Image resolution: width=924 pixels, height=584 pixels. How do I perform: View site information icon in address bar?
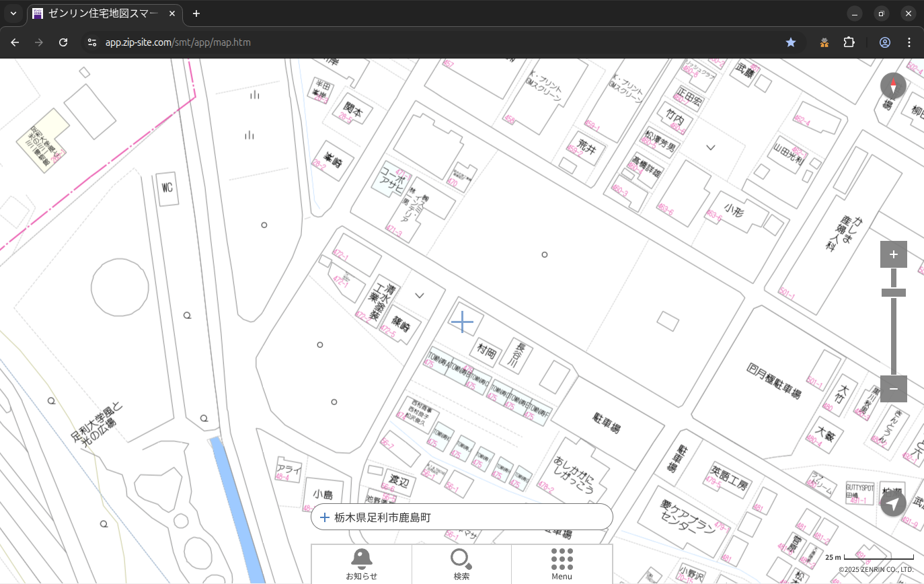click(x=93, y=42)
